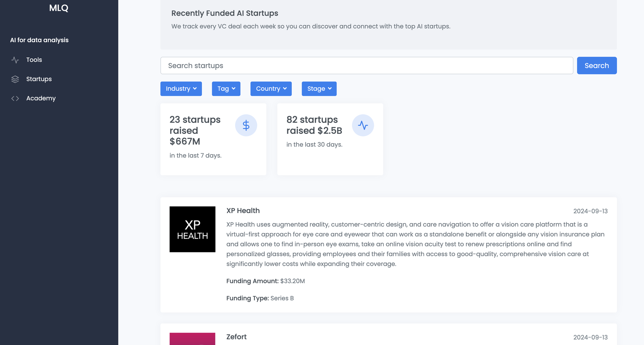Image resolution: width=644 pixels, height=345 pixels.
Task: Go to Startups in the sidebar
Action: pyautogui.click(x=39, y=79)
